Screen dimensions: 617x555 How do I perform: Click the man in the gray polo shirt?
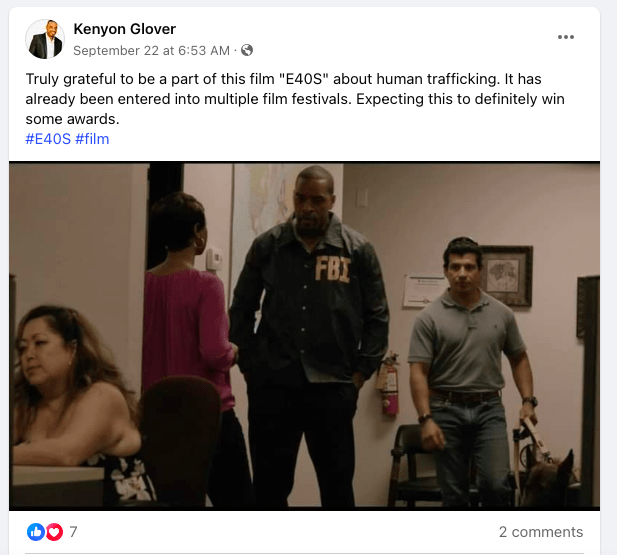click(x=468, y=370)
